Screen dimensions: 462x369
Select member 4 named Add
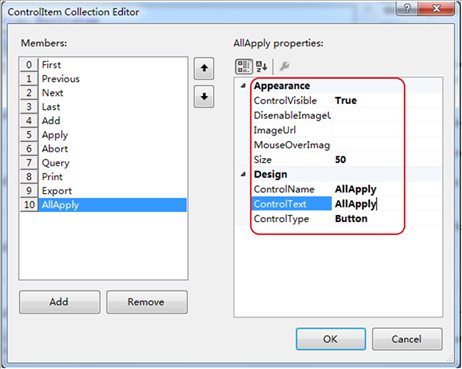[103, 121]
